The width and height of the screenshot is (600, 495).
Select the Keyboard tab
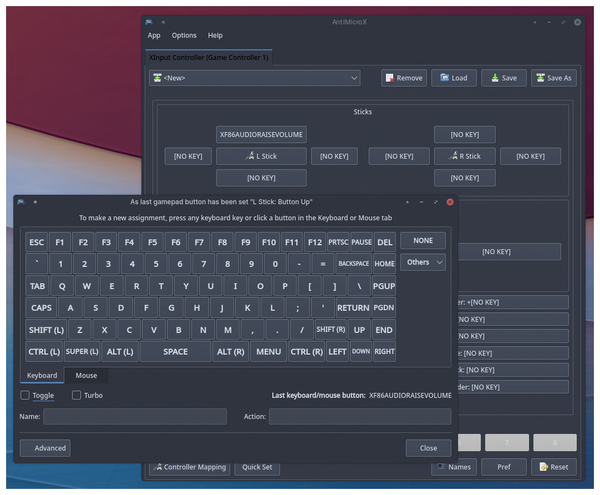[42, 375]
